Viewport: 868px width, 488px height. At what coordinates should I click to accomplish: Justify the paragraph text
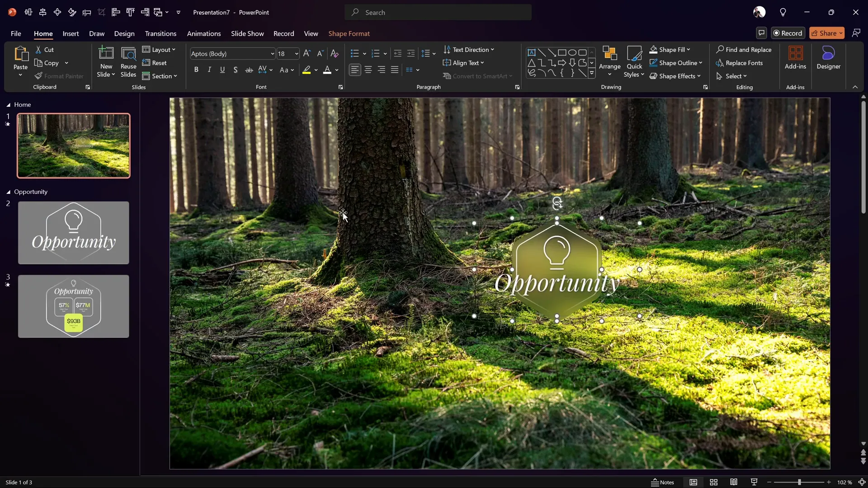tap(395, 70)
